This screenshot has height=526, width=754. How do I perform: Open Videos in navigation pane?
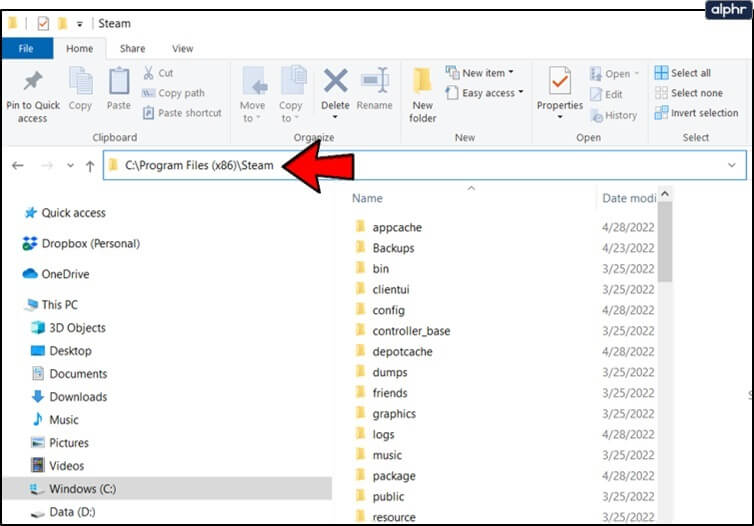click(x=57, y=466)
